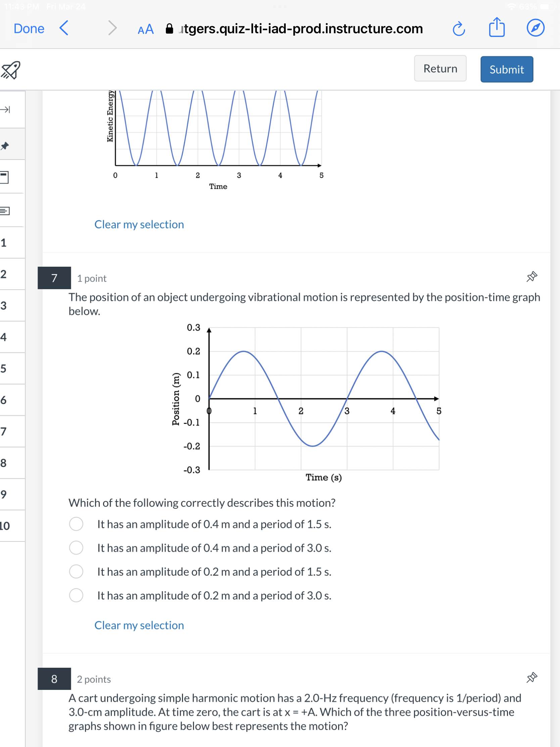Reload the page in Safari

tap(459, 29)
